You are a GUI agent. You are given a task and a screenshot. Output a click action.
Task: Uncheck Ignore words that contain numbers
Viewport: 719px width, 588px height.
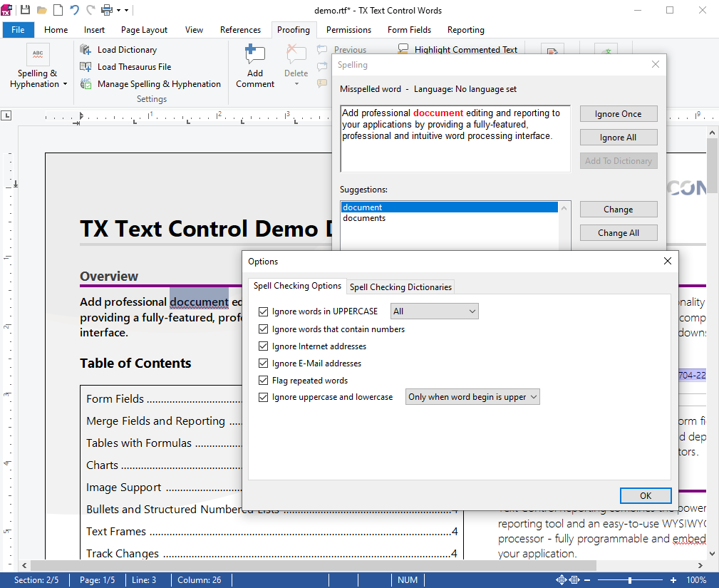point(264,329)
